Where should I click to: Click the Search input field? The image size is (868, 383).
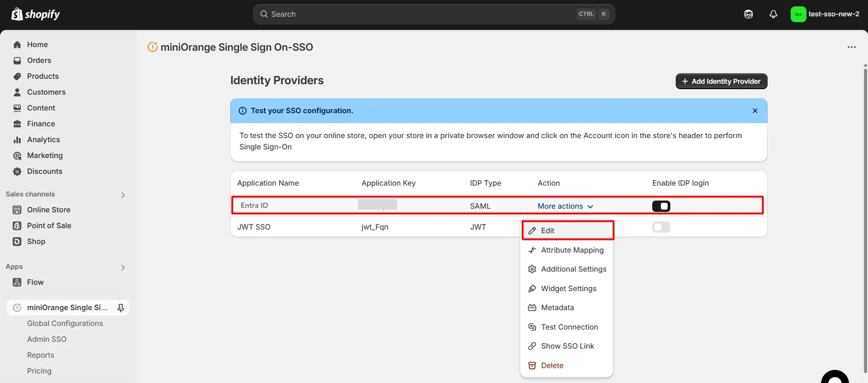[x=421, y=14]
